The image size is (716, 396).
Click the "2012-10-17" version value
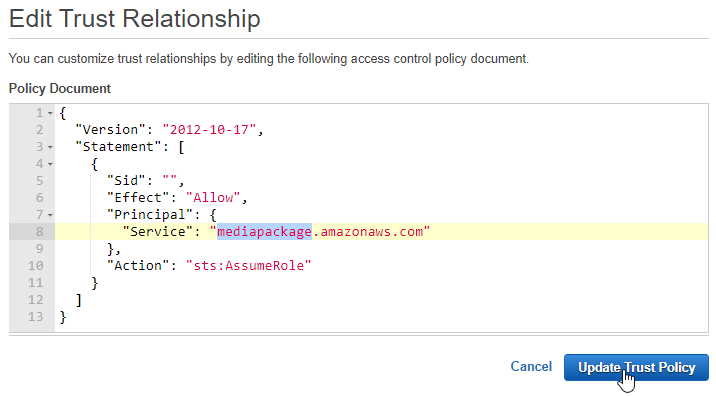coord(210,130)
